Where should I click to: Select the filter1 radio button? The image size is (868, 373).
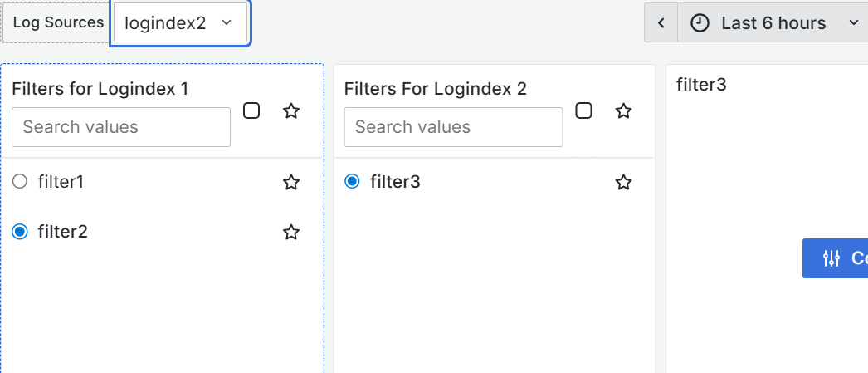pyautogui.click(x=21, y=181)
